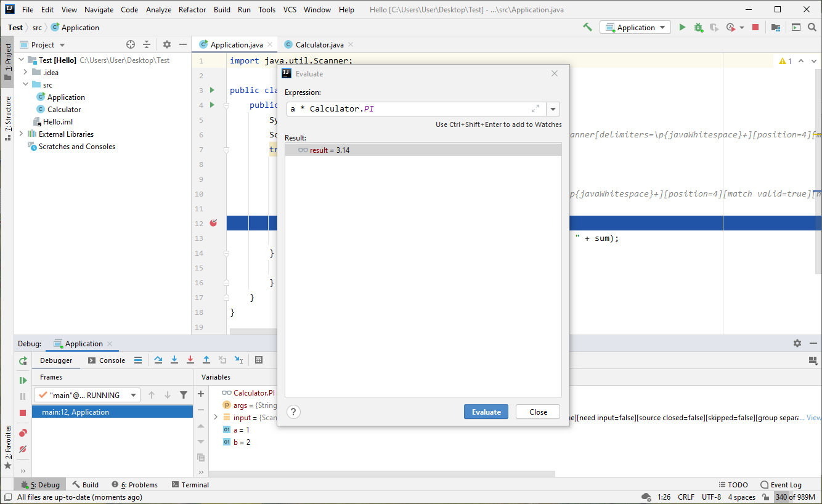Open the expression history dropdown
Image resolution: width=822 pixels, height=504 pixels.
point(553,109)
